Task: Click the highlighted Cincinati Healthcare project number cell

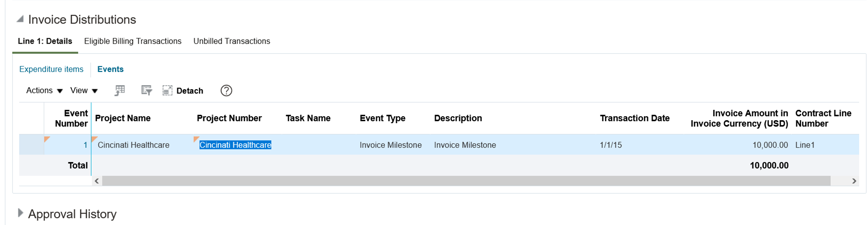Action: 235,145
